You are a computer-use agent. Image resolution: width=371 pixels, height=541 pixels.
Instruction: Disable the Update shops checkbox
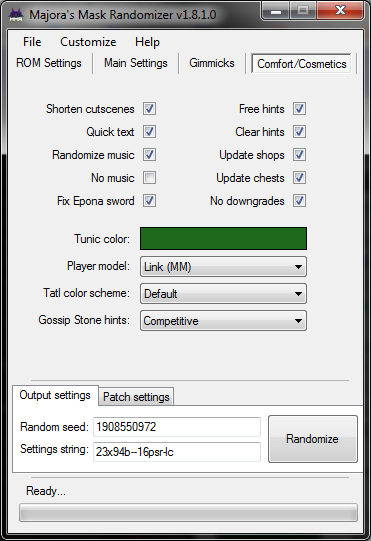pyautogui.click(x=299, y=155)
